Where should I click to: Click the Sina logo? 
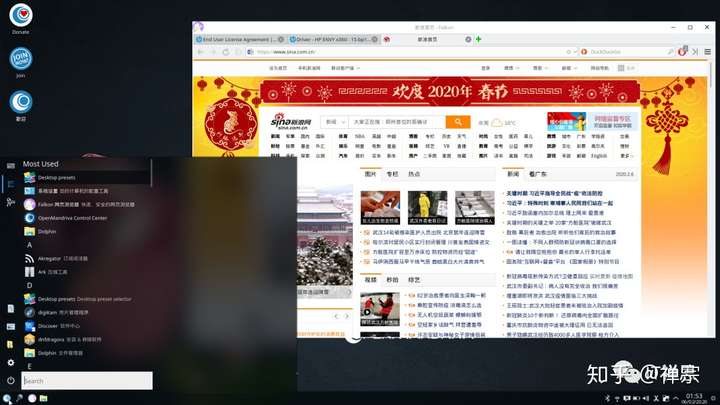click(291, 122)
